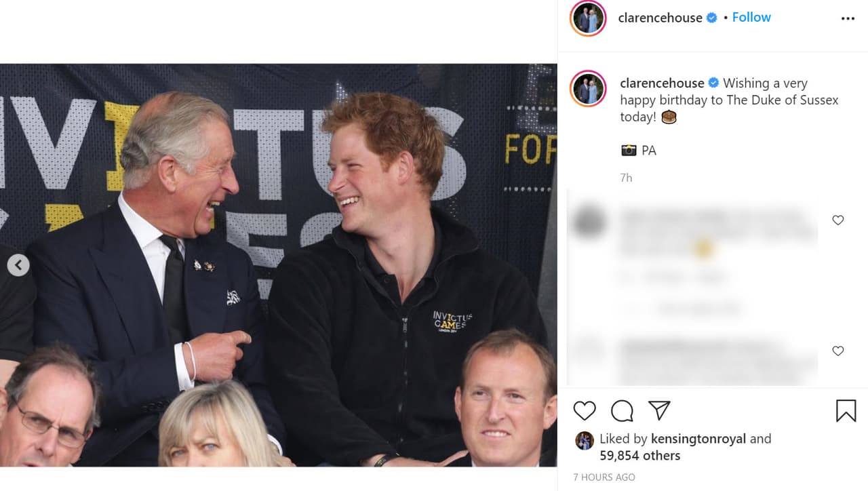This screenshot has width=868, height=491.
Task: Heart the first comment
Action: click(x=837, y=220)
